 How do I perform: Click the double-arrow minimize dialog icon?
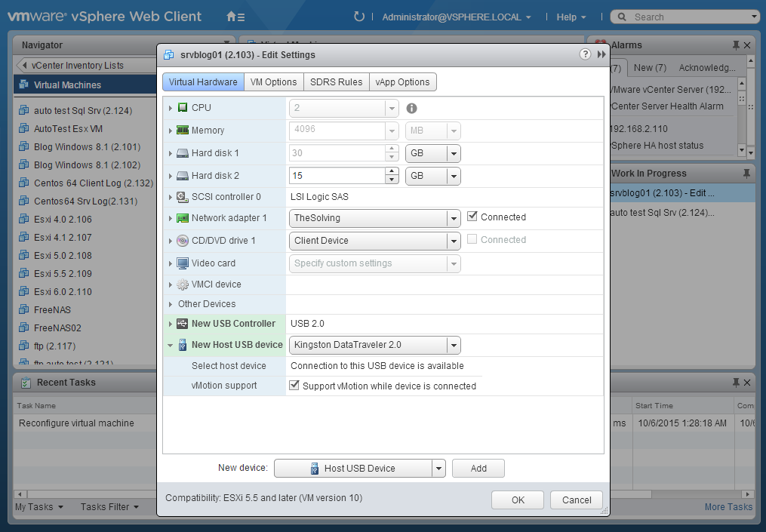point(601,54)
